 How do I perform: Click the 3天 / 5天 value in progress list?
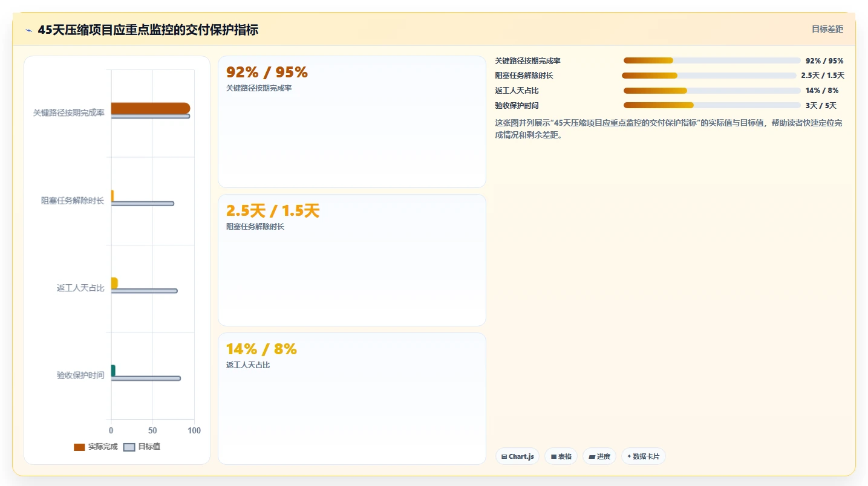[821, 105]
